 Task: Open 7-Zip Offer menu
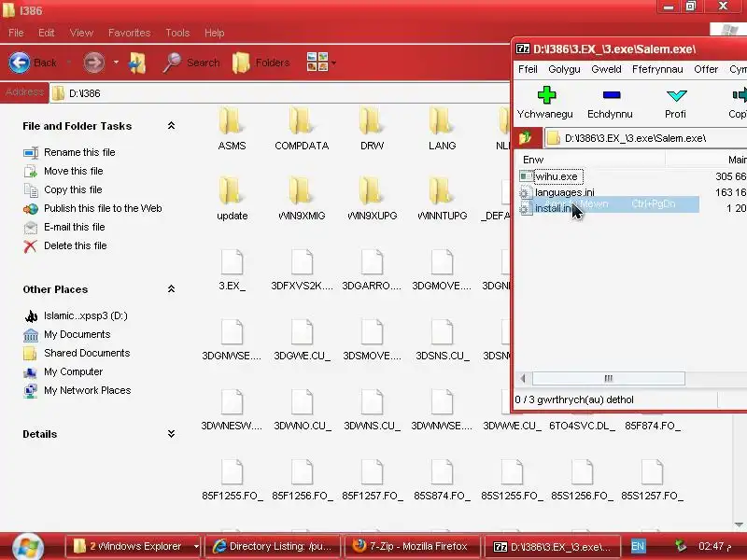[x=706, y=69]
